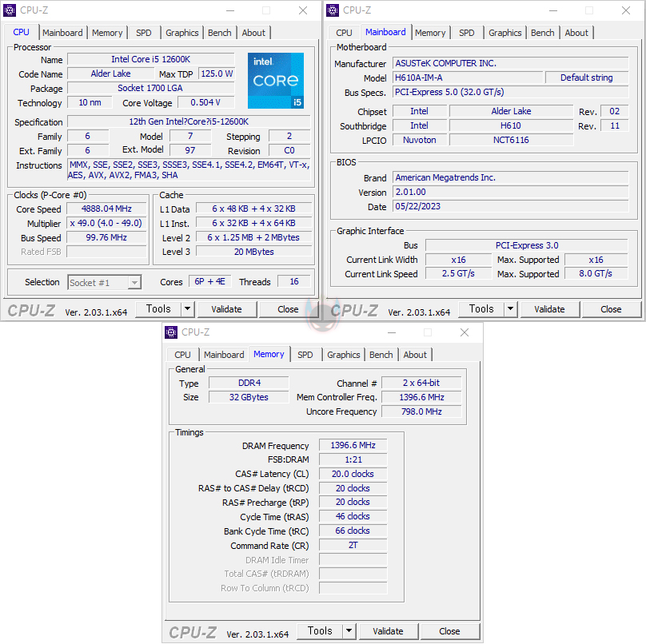Click the Cores value '6P + 4E'
The height and width of the screenshot is (644, 646).
pos(210,281)
